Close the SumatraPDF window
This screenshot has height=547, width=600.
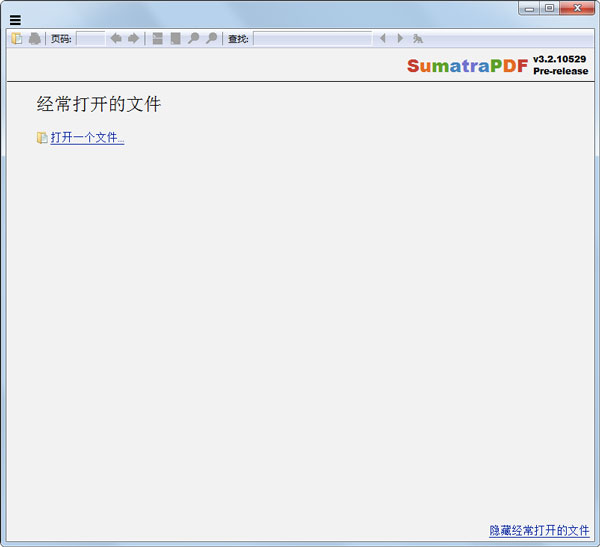click(x=577, y=8)
